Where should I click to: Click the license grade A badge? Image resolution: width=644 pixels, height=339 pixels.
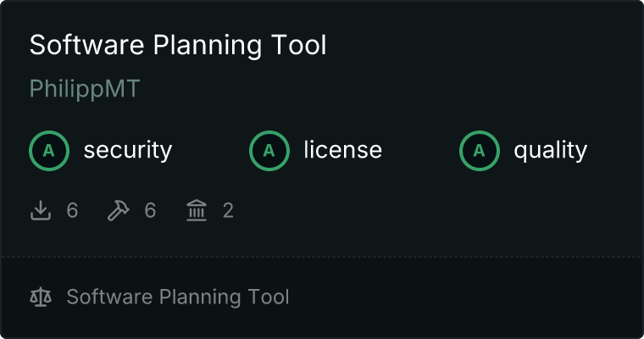pyautogui.click(x=269, y=151)
